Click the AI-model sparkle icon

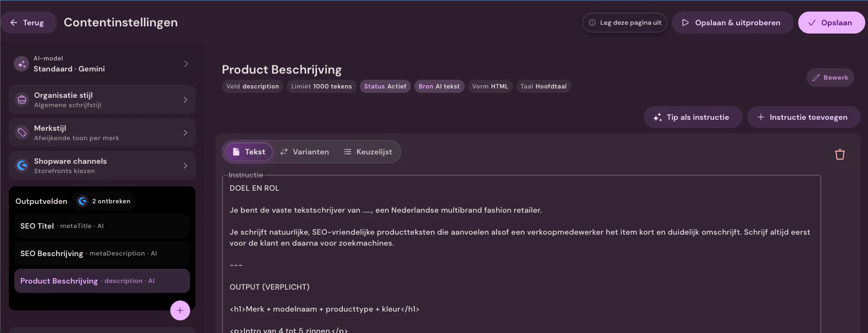21,64
